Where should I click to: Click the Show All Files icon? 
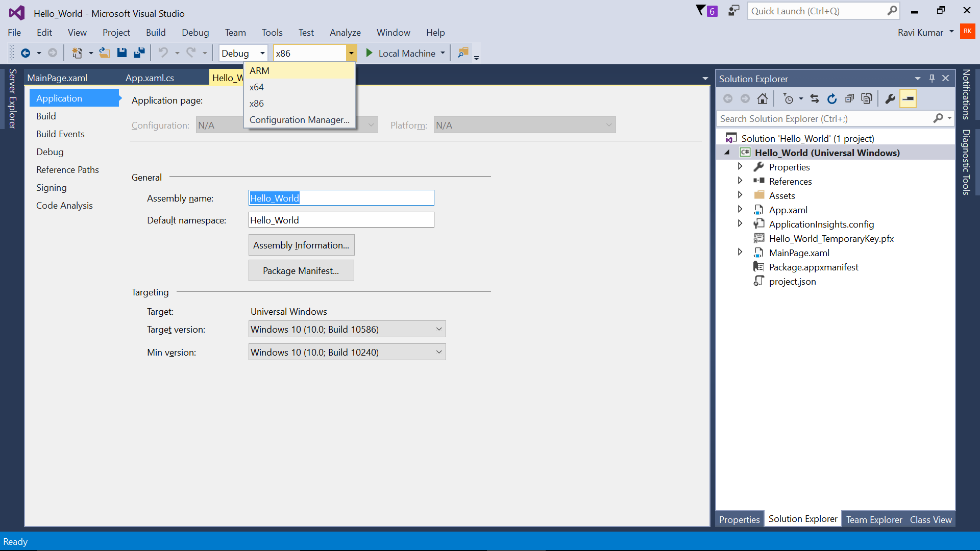pyautogui.click(x=867, y=99)
